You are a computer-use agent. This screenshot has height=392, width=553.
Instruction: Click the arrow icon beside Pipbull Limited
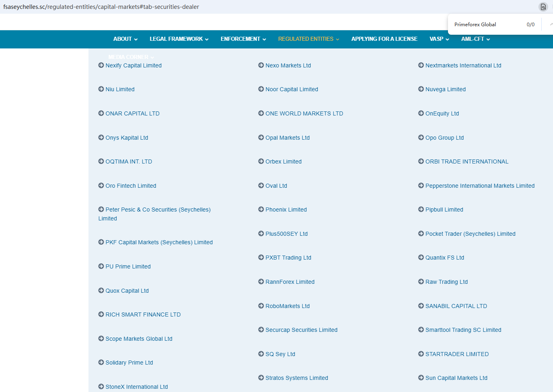coord(421,209)
